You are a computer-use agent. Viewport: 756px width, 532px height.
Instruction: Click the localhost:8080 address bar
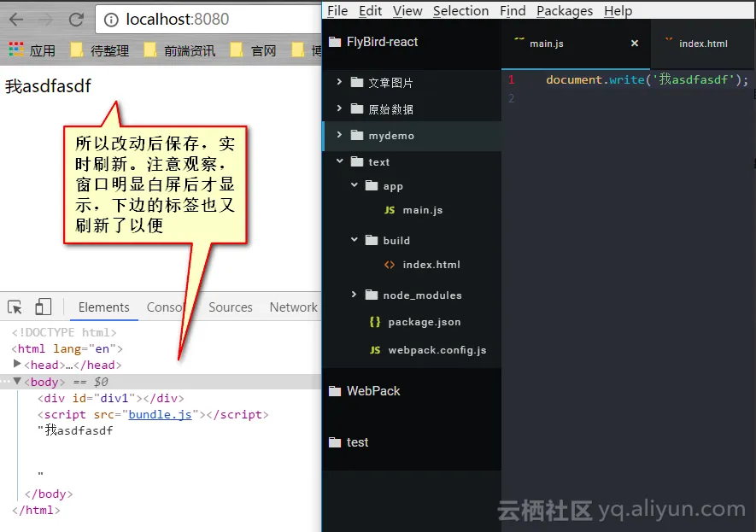tap(208, 20)
